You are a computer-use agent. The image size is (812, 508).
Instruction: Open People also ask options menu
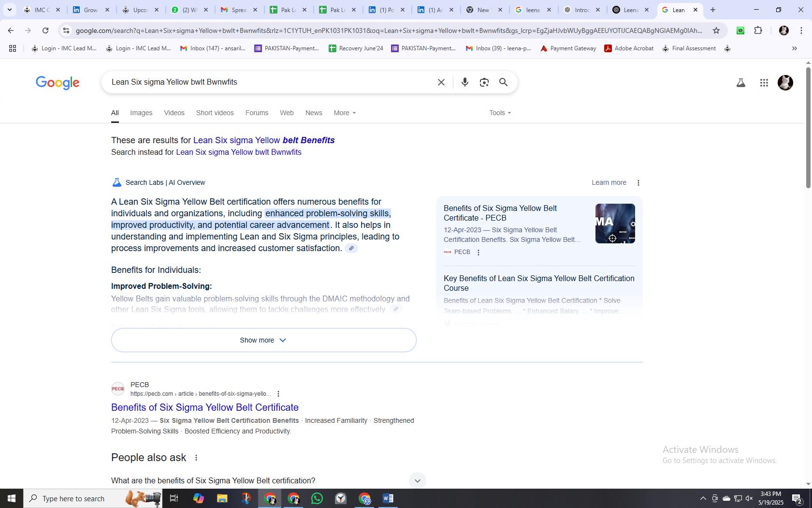196,458
